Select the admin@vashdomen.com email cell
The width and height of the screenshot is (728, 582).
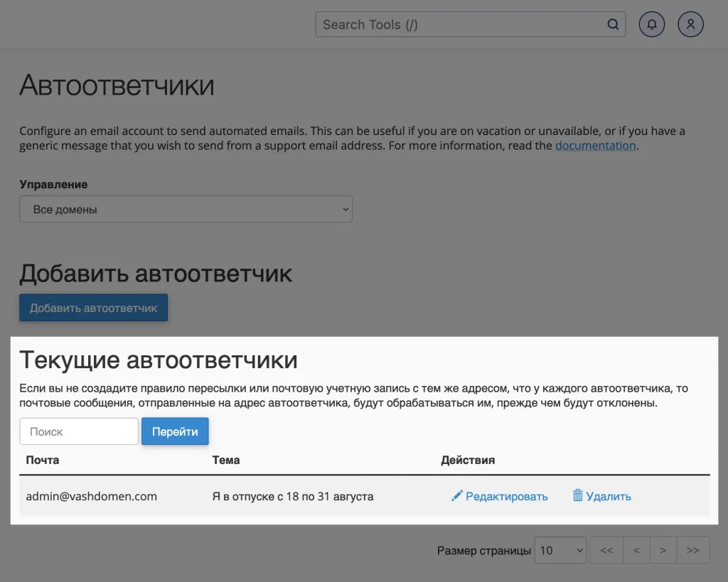(x=92, y=496)
